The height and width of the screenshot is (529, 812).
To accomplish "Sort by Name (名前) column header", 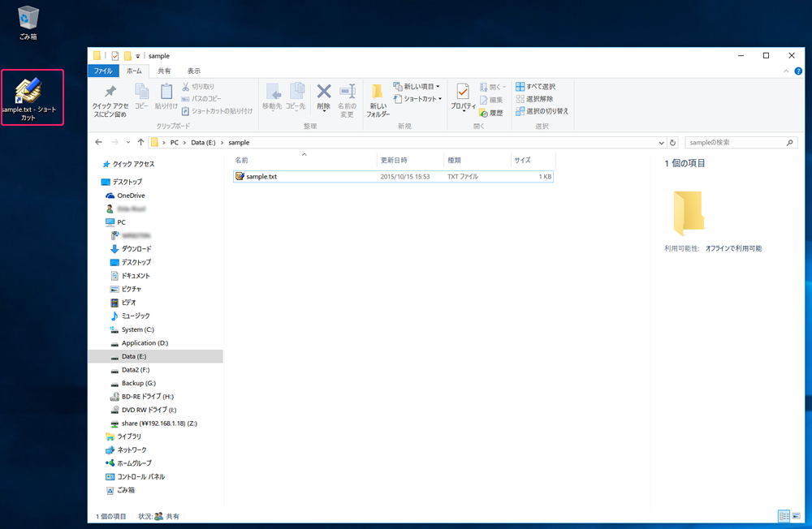I will 304,160.
